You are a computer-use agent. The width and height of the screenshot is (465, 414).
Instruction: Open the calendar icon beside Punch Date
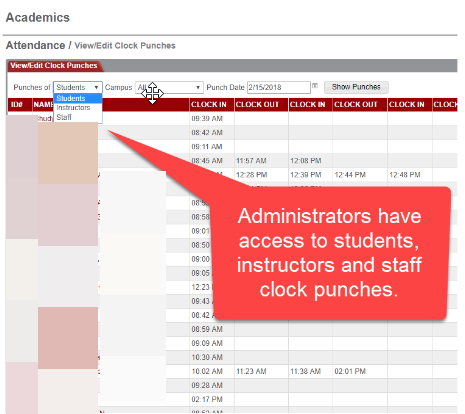pos(315,86)
